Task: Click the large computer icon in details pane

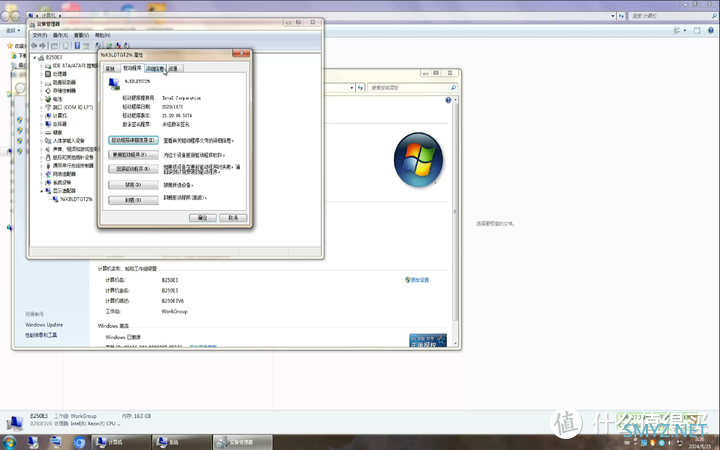Action: [15, 422]
